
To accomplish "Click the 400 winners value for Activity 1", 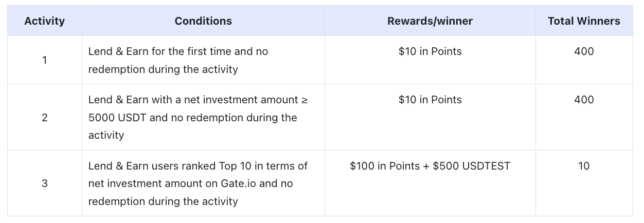I will pos(584,51).
